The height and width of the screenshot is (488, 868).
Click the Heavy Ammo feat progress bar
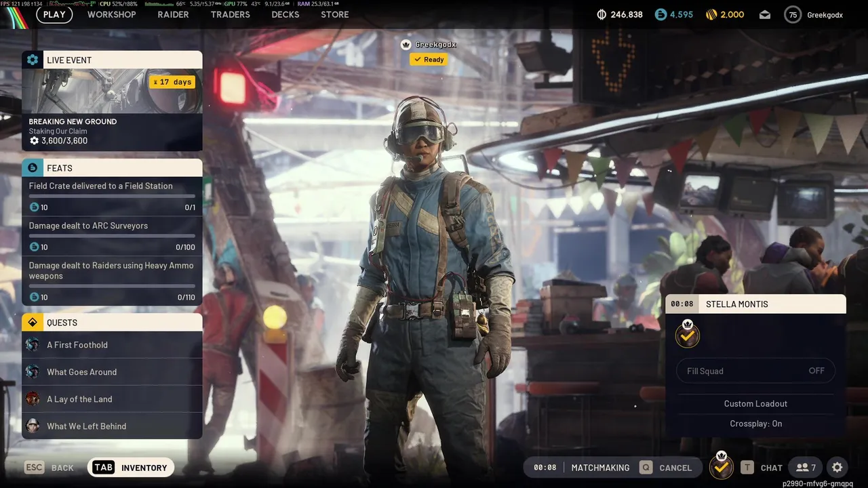(x=112, y=286)
